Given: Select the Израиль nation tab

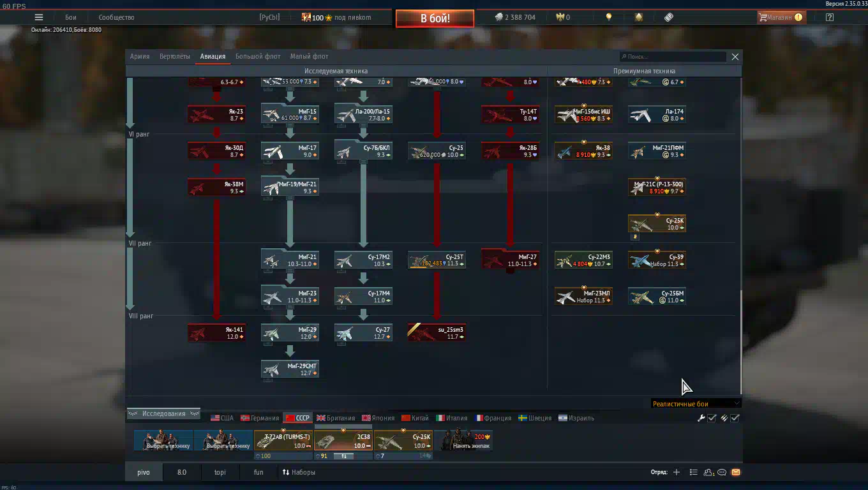Looking at the screenshot, I should click(576, 418).
